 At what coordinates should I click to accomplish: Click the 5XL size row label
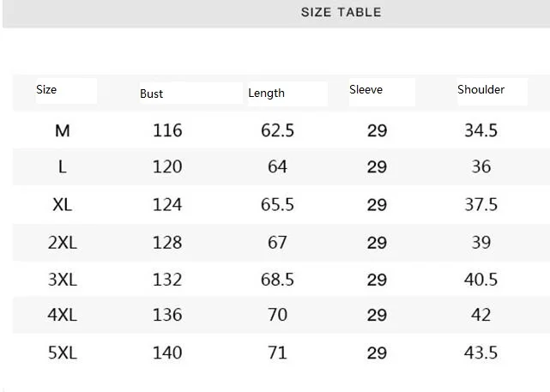click(x=63, y=353)
